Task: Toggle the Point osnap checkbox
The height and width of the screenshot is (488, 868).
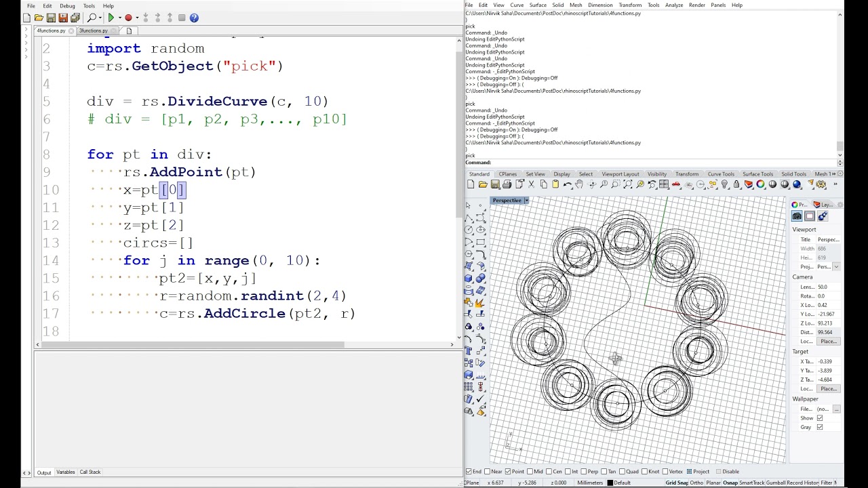Action: tap(508, 472)
